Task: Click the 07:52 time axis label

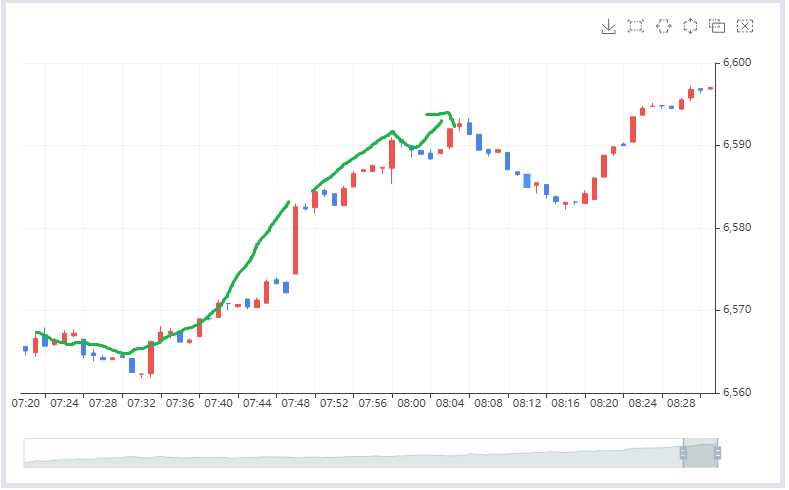Action: (334, 403)
